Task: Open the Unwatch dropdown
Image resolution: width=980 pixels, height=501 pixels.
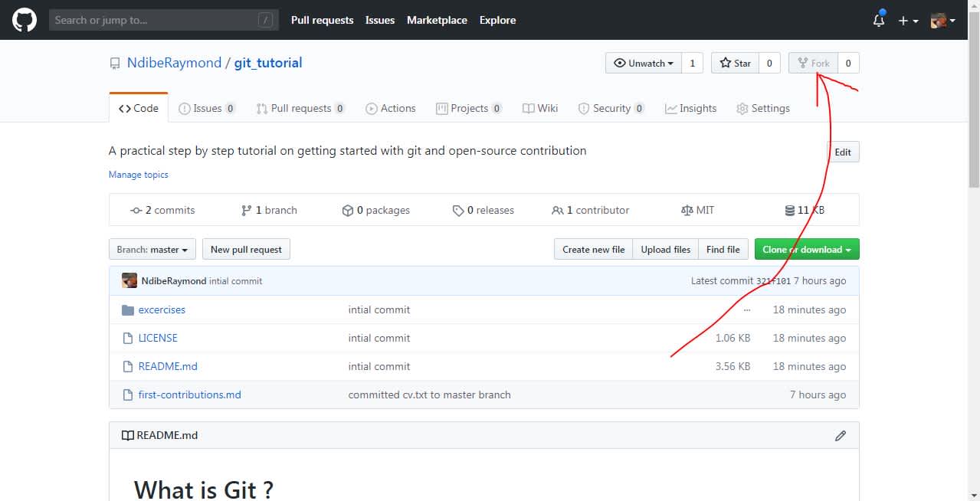Action: (643, 63)
